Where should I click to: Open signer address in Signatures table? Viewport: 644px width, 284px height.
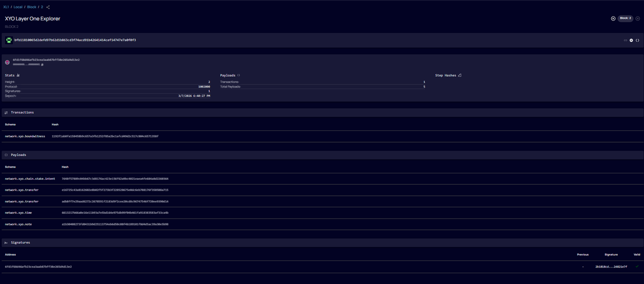[38, 266]
